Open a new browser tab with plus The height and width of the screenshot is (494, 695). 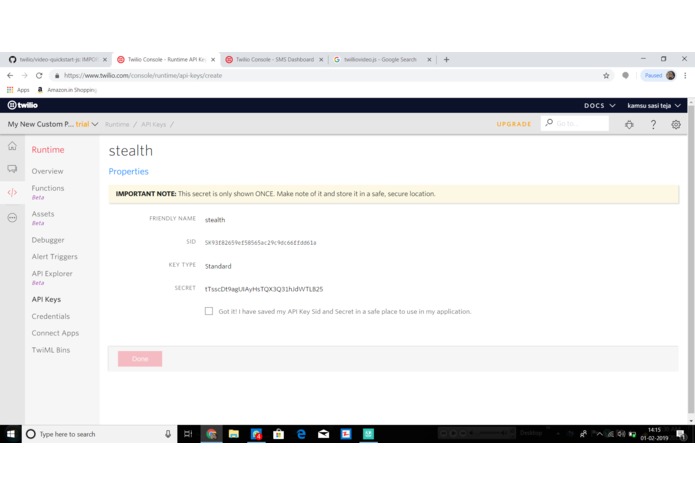tap(446, 59)
